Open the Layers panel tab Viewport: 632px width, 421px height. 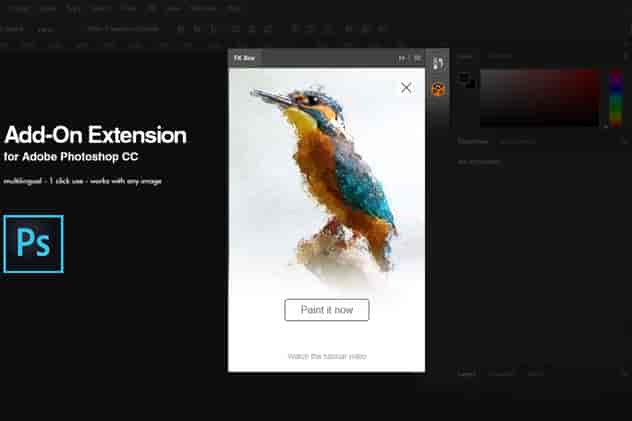click(467, 373)
